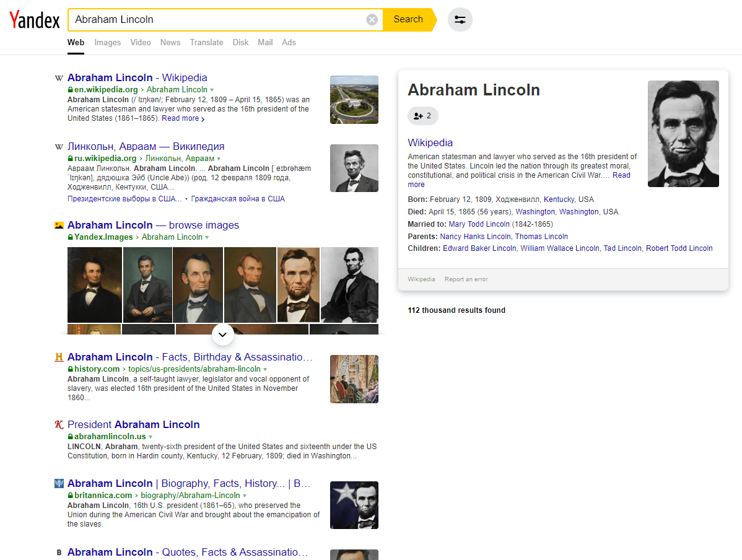Open the black-and-white seated Lincoln image
742x560 pixels.
click(350, 285)
